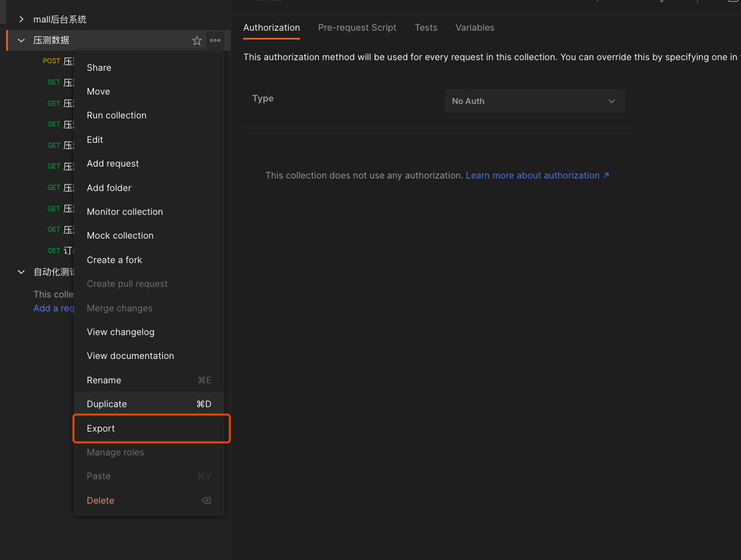Screen dimensions: 741x560
Task: Open View documentation menu entry
Action: click(149, 356)
